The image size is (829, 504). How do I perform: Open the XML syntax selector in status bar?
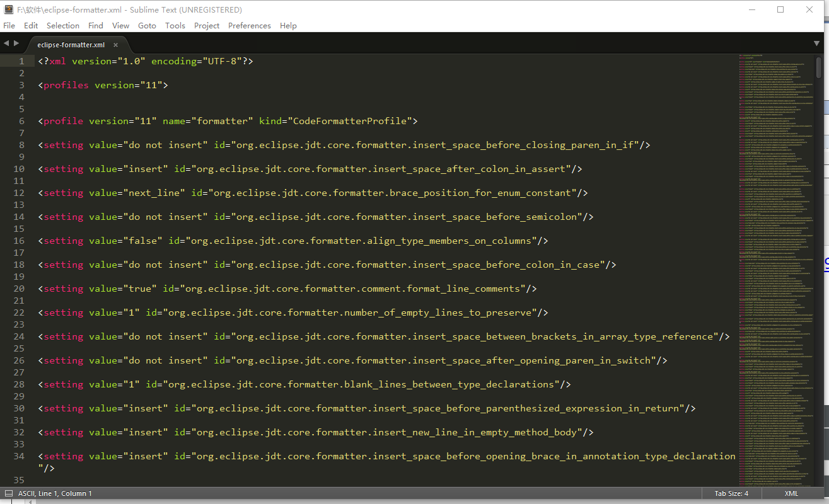[x=791, y=493]
